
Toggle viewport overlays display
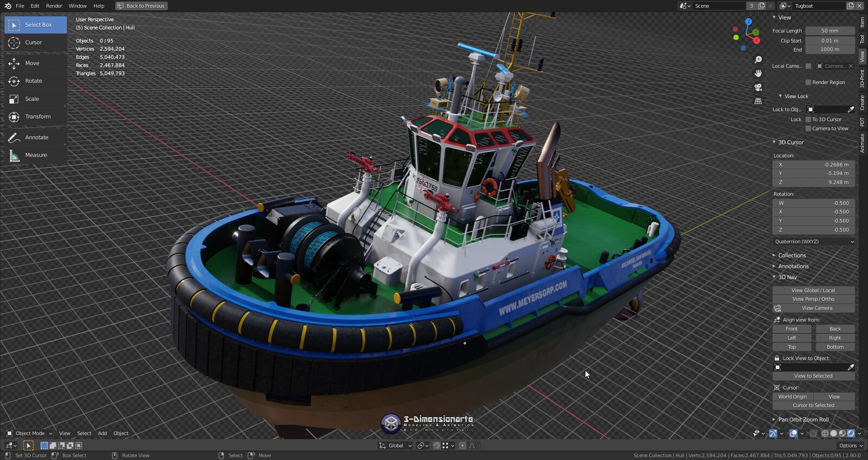coord(794,433)
